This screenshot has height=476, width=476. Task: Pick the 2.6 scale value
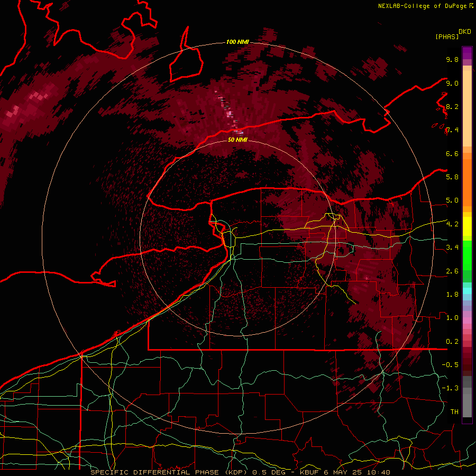point(452,271)
